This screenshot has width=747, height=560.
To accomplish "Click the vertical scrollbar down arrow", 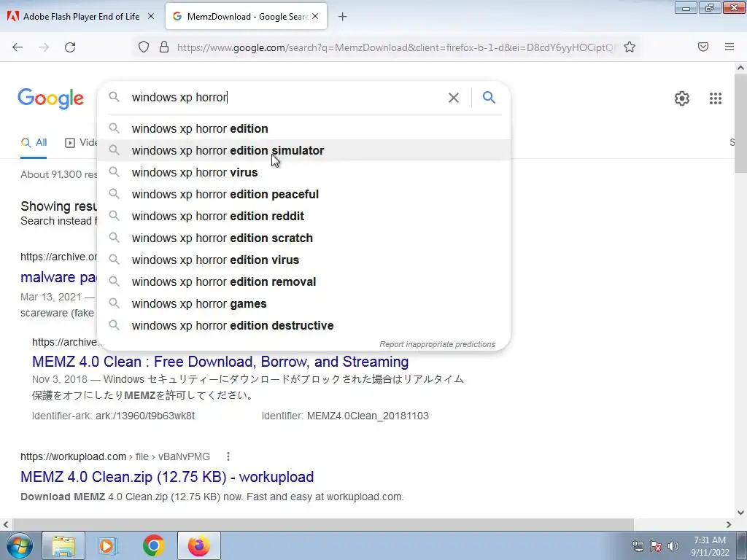I will pyautogui.click(x=741, y=513).
